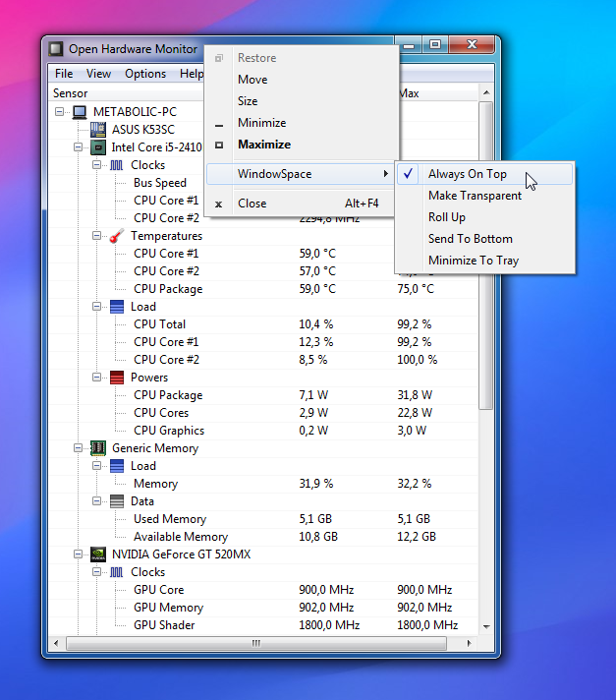Collapse the Generic Memory node
Image resolution: width=616 pixels, height=700 pixels.
pos(80,448)
